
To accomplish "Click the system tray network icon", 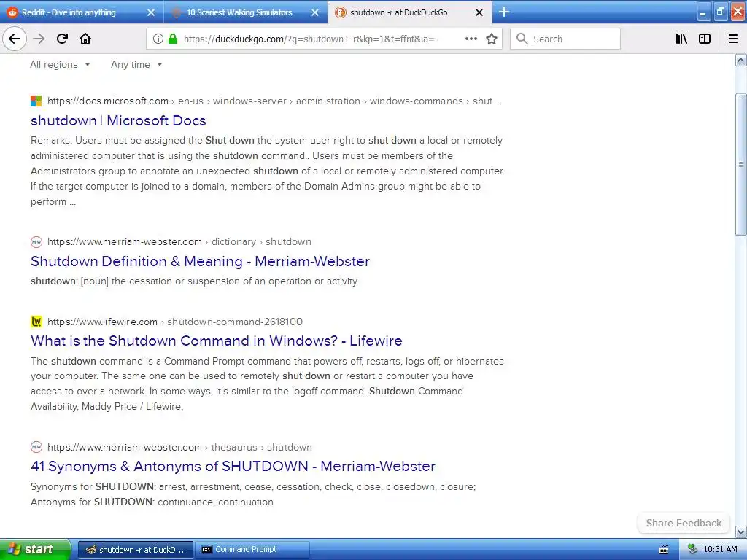I will click(x=692, y=550).
